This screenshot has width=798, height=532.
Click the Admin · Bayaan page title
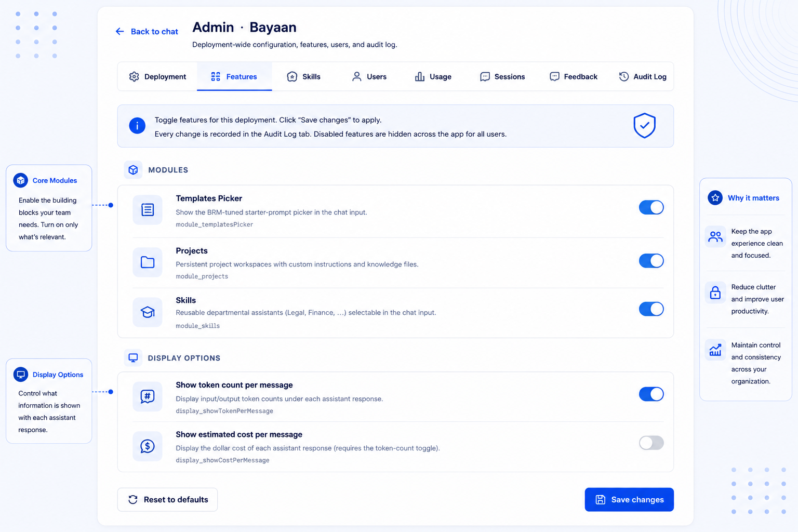(x=245, y=27)
